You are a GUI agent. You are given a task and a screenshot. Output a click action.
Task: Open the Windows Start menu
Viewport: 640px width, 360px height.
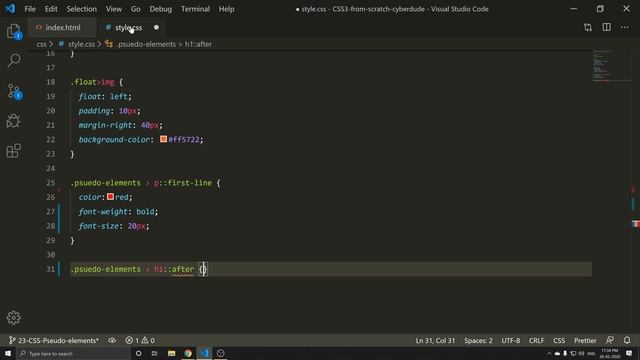tap(8, 353)
